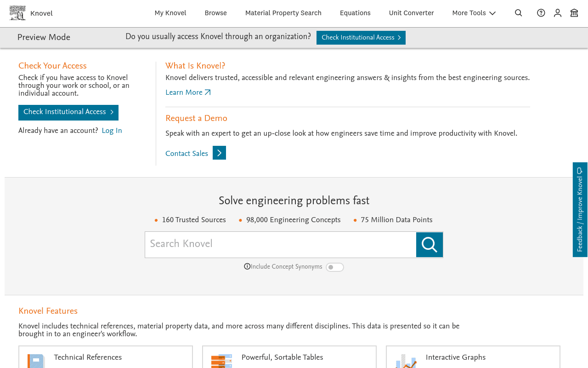Screen dimensions: 588x368
Task: Click the What Is Knovel? heading
Action: pos(195,66)
